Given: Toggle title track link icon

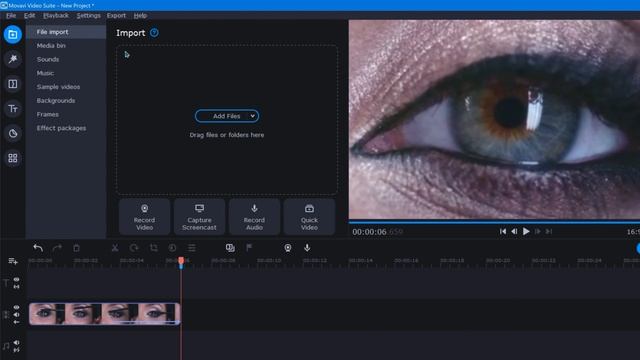Looking at the screenshot, I should [x=16, y=287].
